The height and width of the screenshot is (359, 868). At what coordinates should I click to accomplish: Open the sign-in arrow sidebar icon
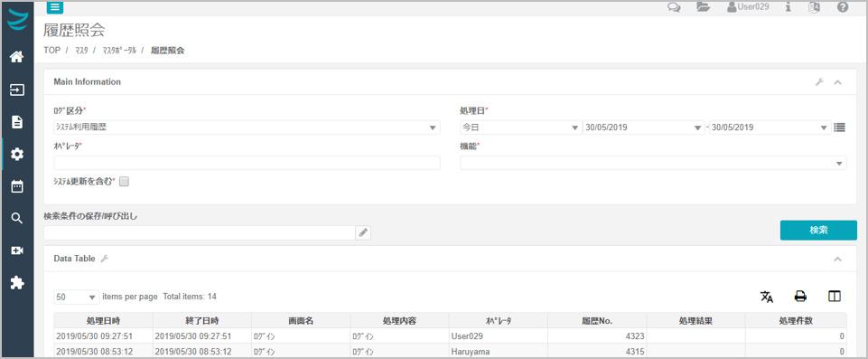pos(17,90)
